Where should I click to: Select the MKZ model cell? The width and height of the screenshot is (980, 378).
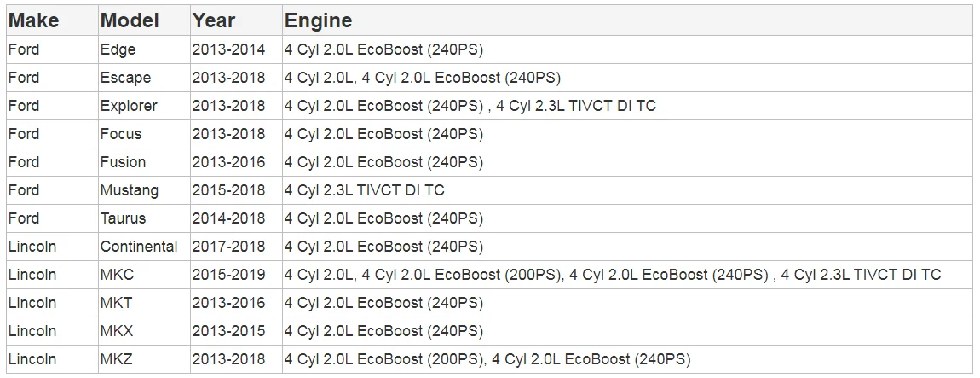[x=117, y=359]
